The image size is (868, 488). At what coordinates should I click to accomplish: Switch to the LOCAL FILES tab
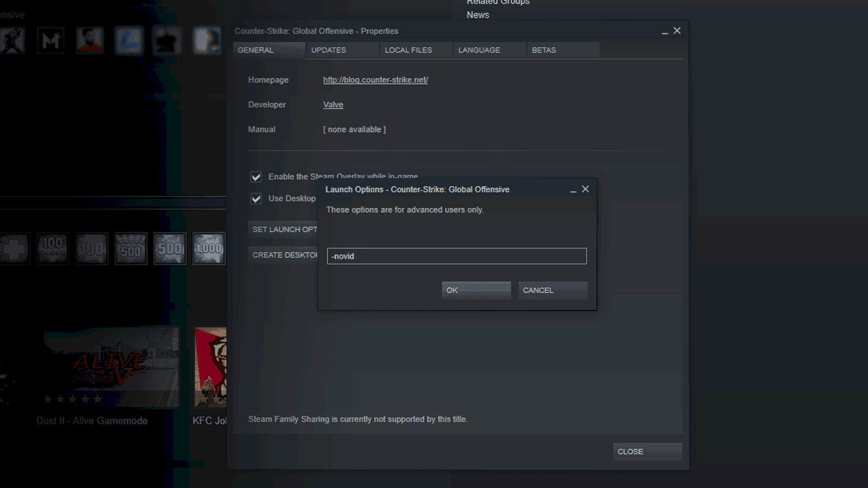pos(408,50)
